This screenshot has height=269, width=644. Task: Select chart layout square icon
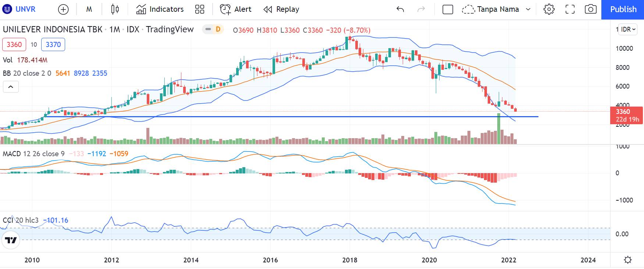click(x=448, y=9)
